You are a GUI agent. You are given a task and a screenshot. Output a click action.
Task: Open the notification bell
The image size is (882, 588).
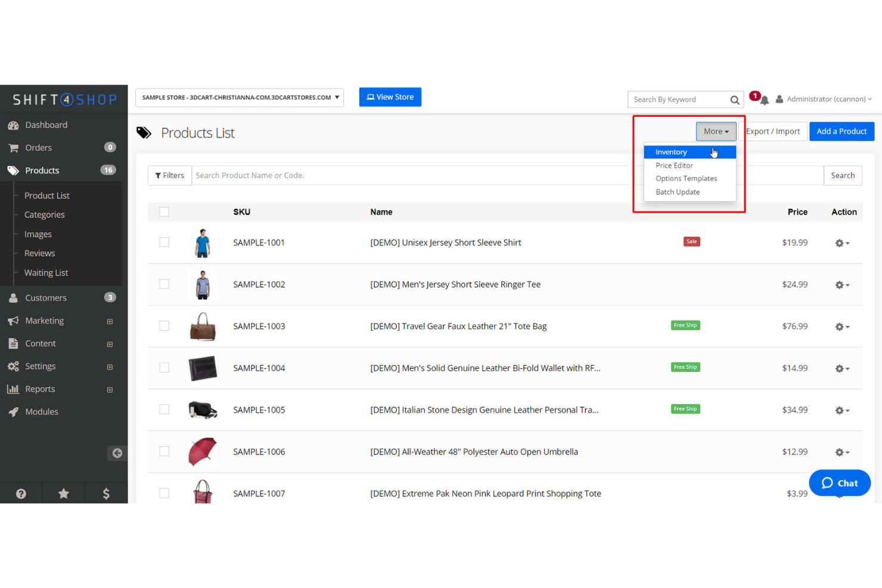point(764,99)
